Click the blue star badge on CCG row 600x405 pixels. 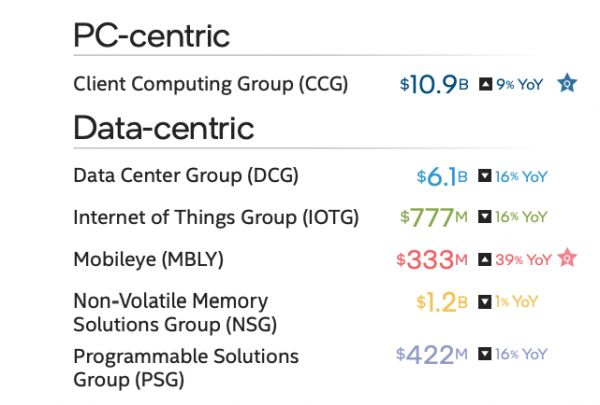[566, 84]
